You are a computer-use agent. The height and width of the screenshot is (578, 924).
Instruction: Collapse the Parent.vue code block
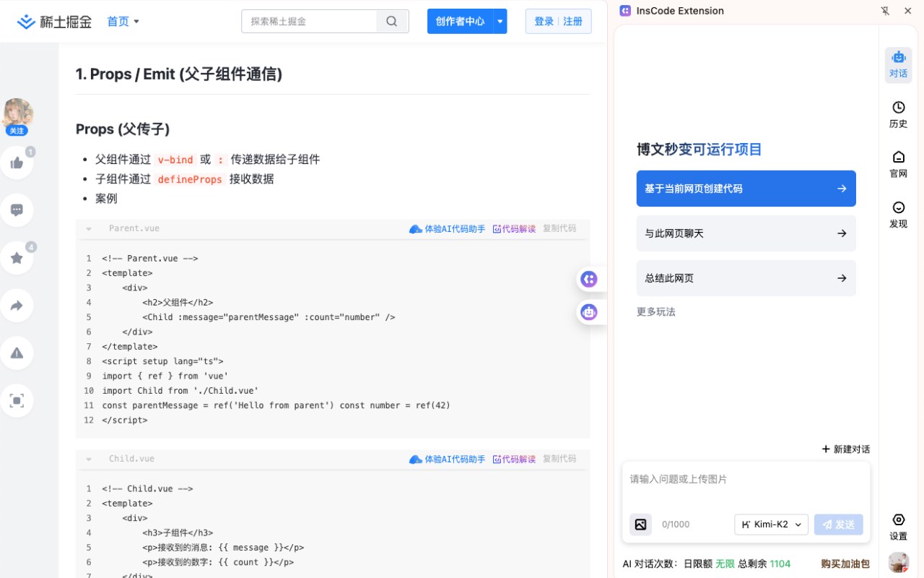pos(89,229)
